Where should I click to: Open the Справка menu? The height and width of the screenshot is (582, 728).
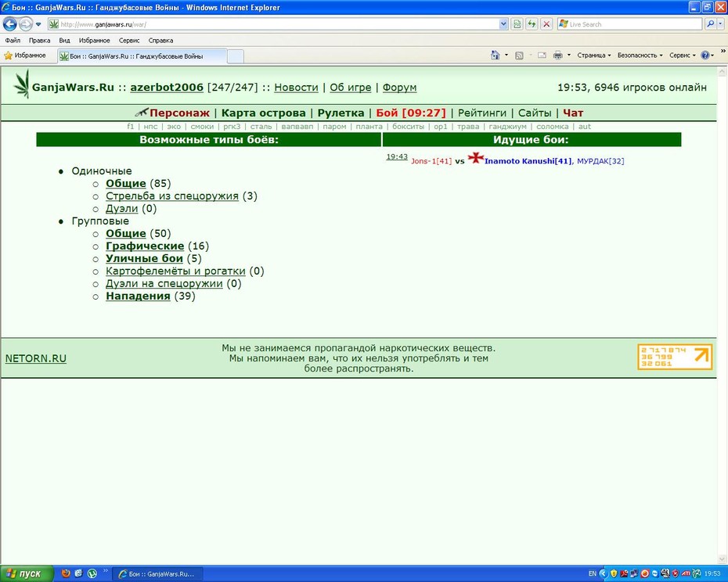click(x=160, y=41)
